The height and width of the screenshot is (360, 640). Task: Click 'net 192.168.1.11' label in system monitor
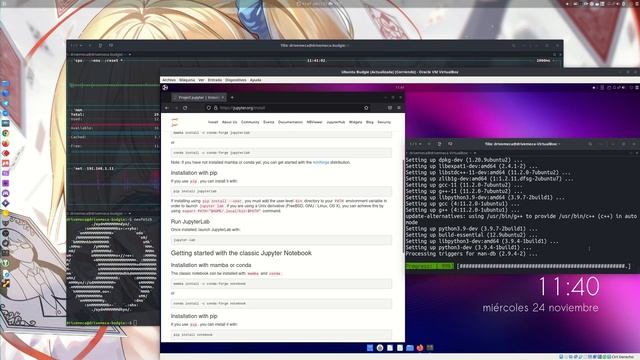(x=94, y=168)
